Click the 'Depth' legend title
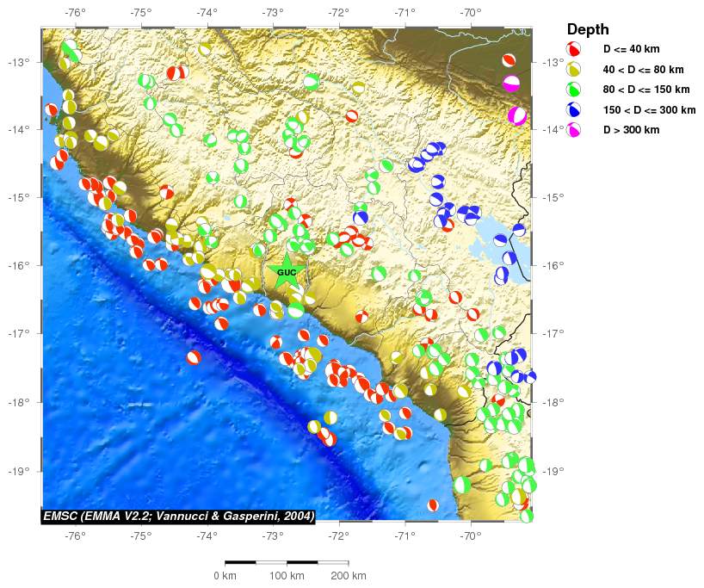The width and height of the screenshot is (704, 588). pyautogui.click(x=585, y=30)
